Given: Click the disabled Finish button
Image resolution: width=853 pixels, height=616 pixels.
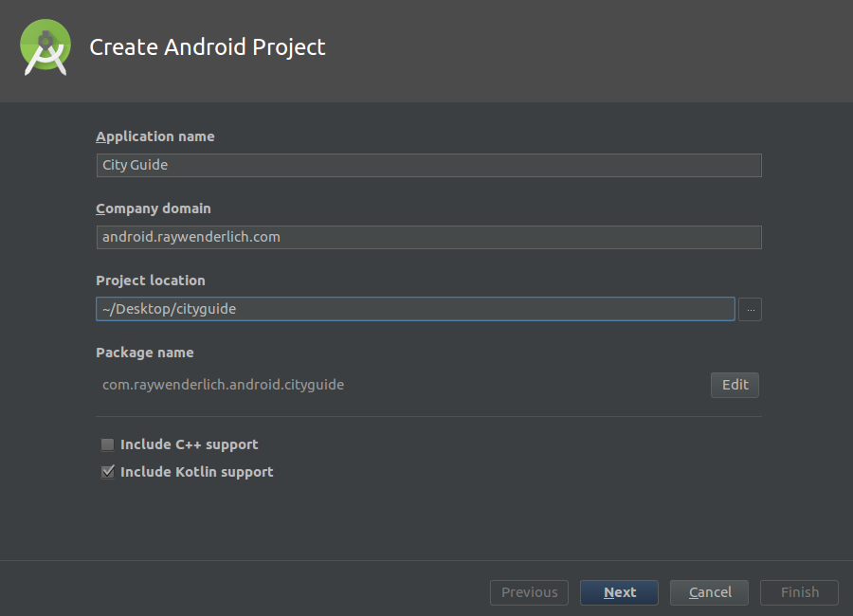Looking at the screenshot, I should point(799,592).
